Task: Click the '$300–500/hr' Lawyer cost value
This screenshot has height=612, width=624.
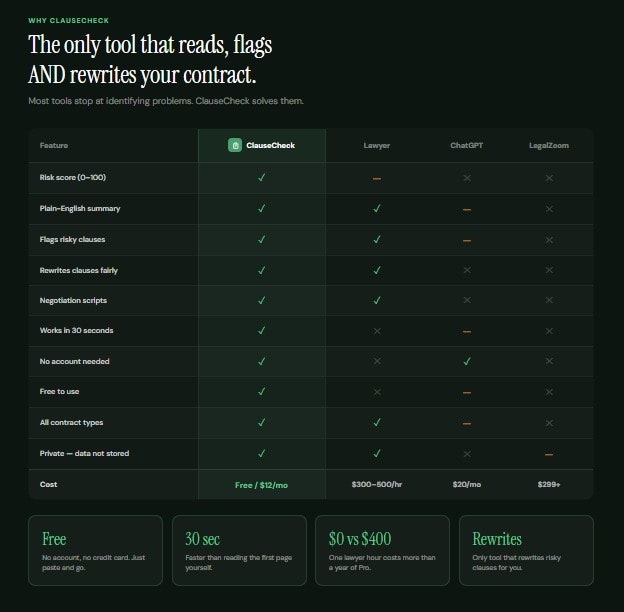Action: point(377,485)
